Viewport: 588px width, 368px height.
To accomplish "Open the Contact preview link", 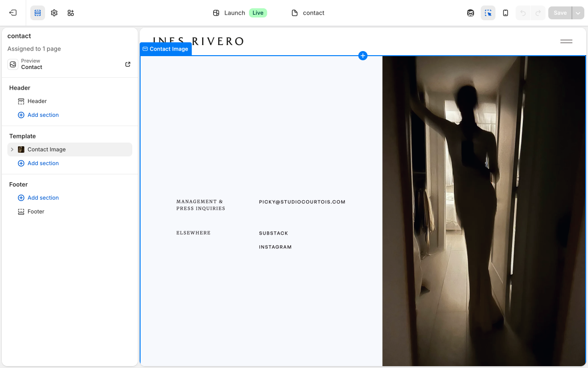I will click(127, 64).
